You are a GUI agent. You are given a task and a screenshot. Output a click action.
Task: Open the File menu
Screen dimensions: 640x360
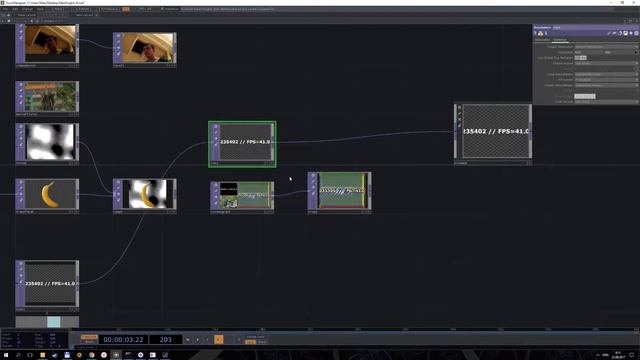pos(5,9)
